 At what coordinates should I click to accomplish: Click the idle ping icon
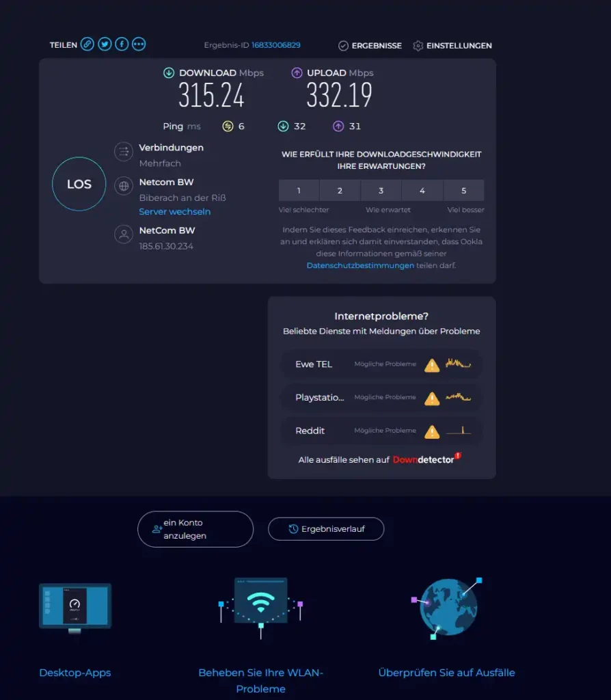coord(228,126)
